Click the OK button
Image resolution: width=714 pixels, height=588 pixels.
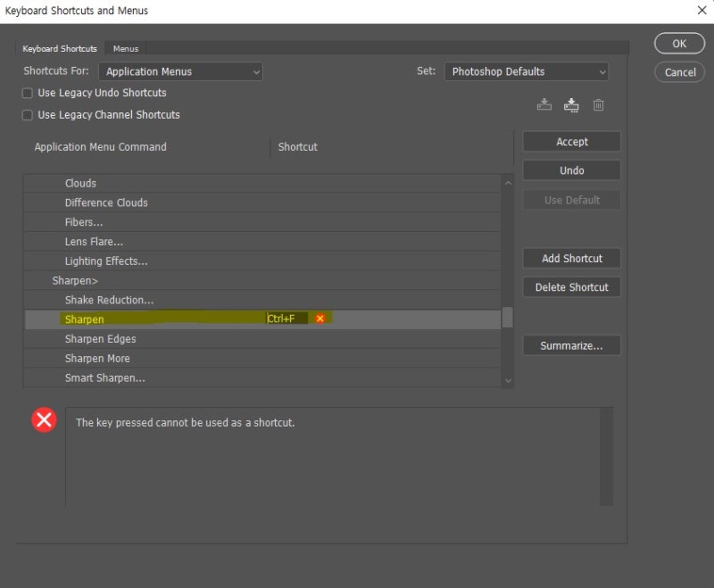[x=679, y=44]
